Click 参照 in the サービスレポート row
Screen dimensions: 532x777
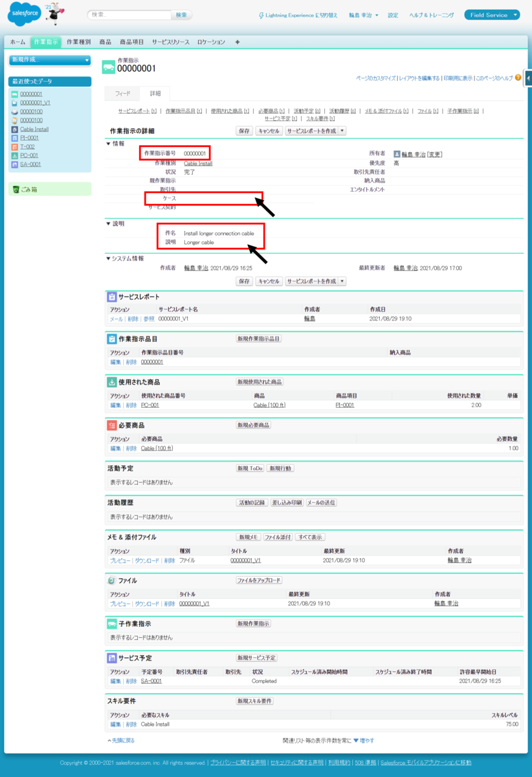(149, 319)
